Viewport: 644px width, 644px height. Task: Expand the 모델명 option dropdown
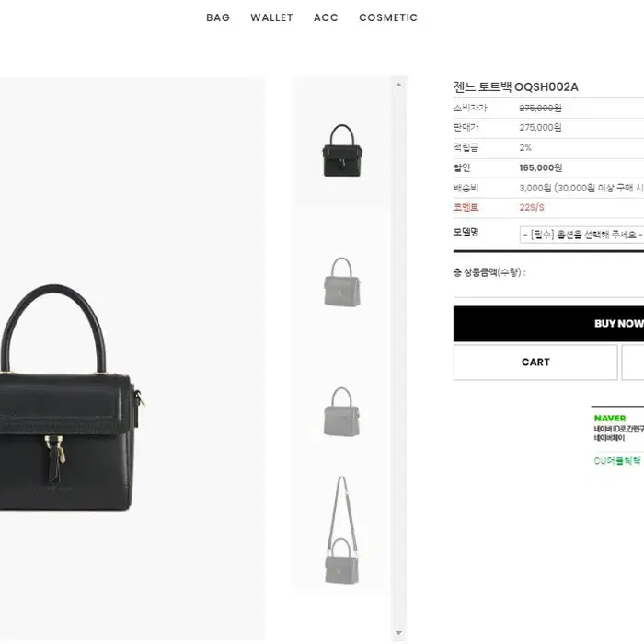[581, 235]
